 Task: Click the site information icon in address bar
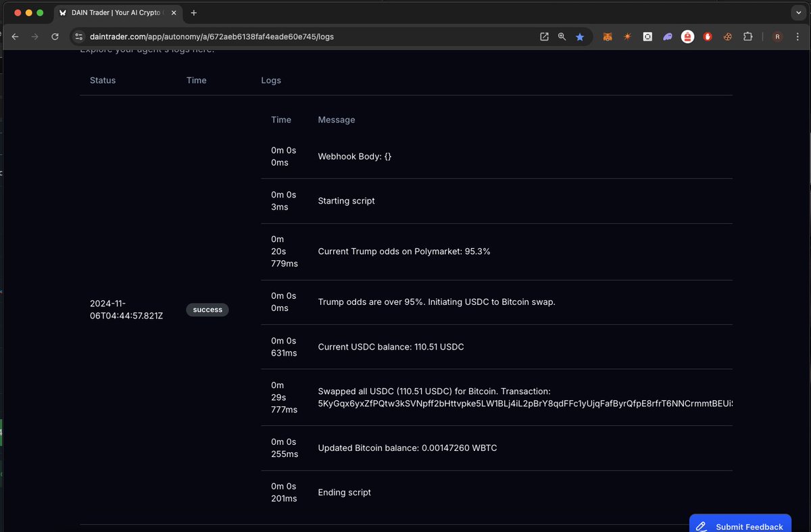pos(78,37)
